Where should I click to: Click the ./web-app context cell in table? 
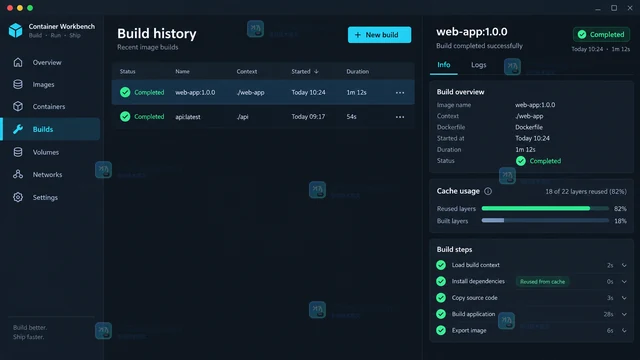click(x=251, y=93)
